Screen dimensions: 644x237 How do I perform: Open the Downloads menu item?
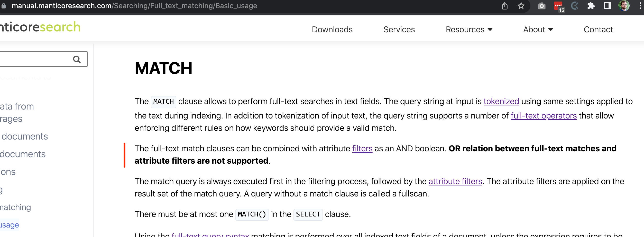point(332,29)
